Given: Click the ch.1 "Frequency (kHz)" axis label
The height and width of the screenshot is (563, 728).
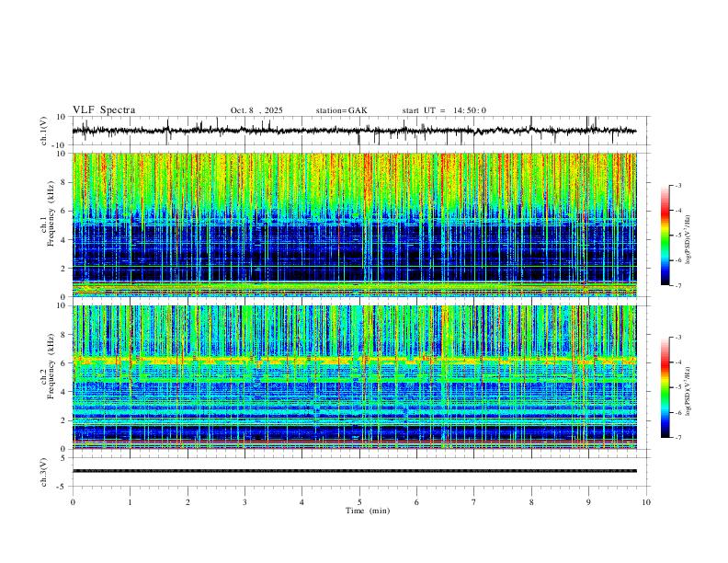Looking at the screenshot, I should click(51, 213).
